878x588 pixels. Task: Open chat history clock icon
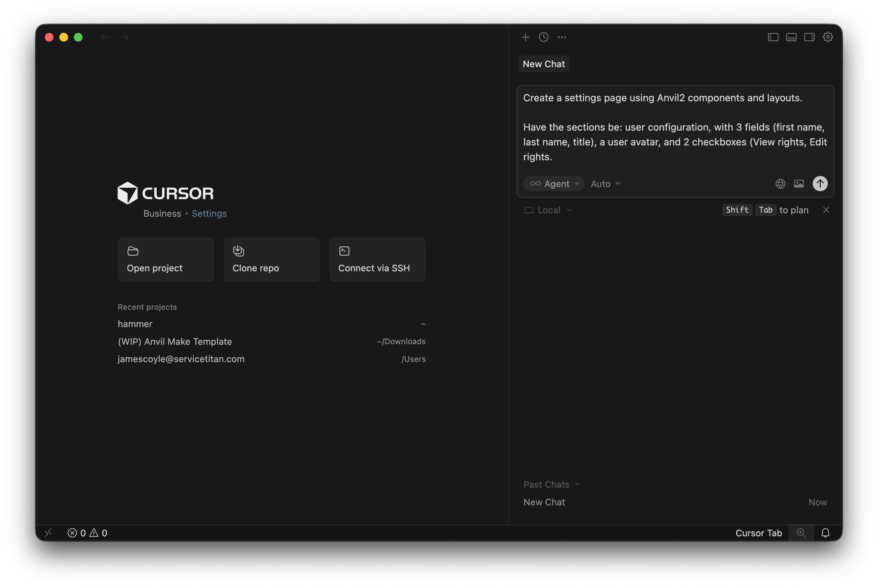tap(544, 37)
